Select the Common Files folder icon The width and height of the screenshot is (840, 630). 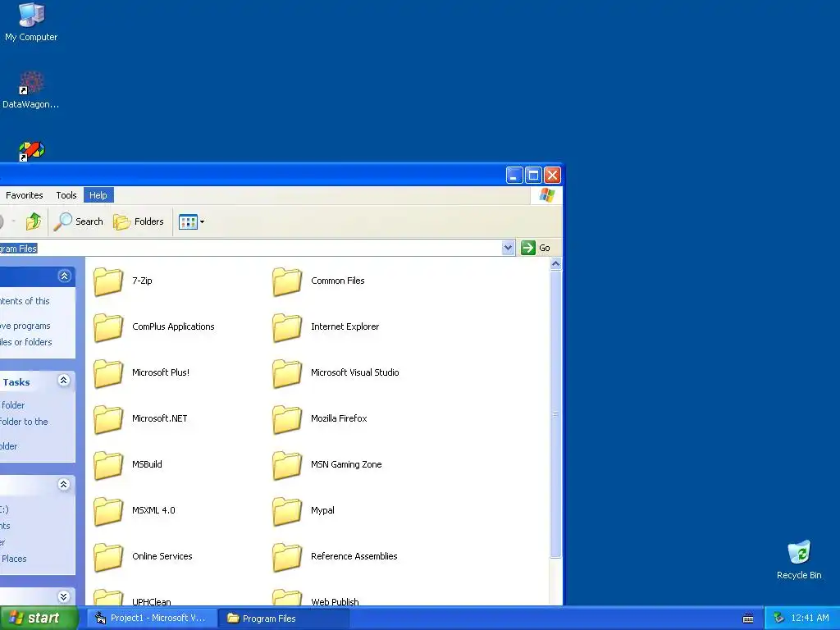(x=287, y=282)
